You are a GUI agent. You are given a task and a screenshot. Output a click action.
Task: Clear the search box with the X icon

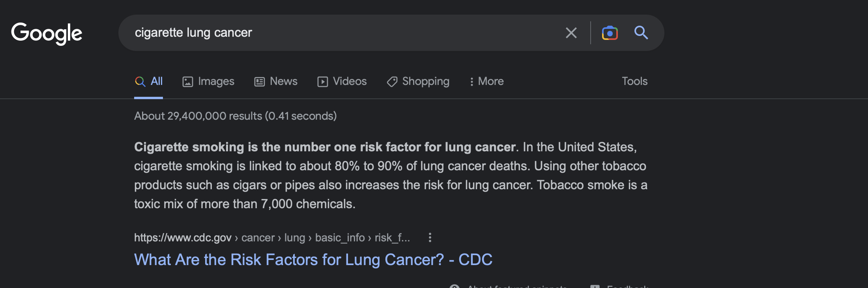tap(571, 33)
